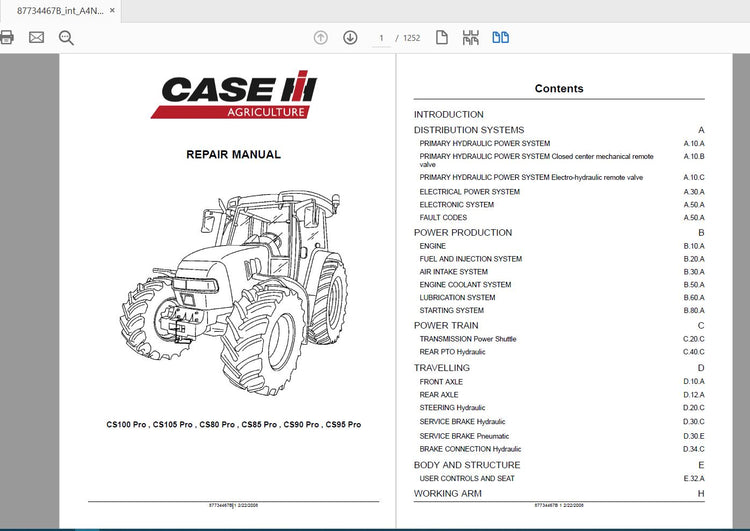Click page reference D.34.C
Image resolution: width=750 pixels, height=531 pixels.
(694, 449)
